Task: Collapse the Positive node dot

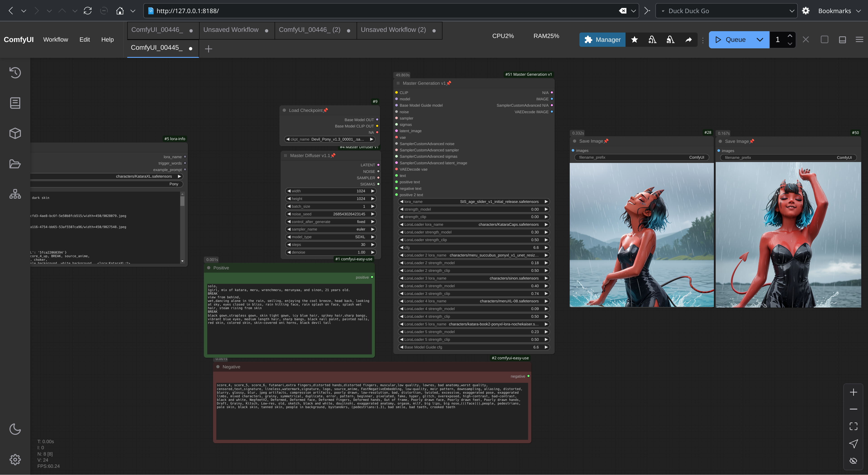Action: (209, 268)
